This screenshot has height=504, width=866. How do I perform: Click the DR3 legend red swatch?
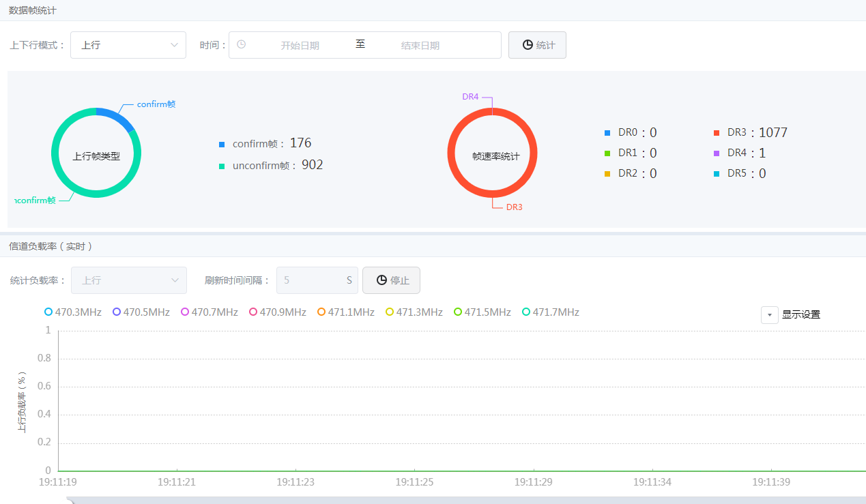pyautogui.click(x=717, y=133)
